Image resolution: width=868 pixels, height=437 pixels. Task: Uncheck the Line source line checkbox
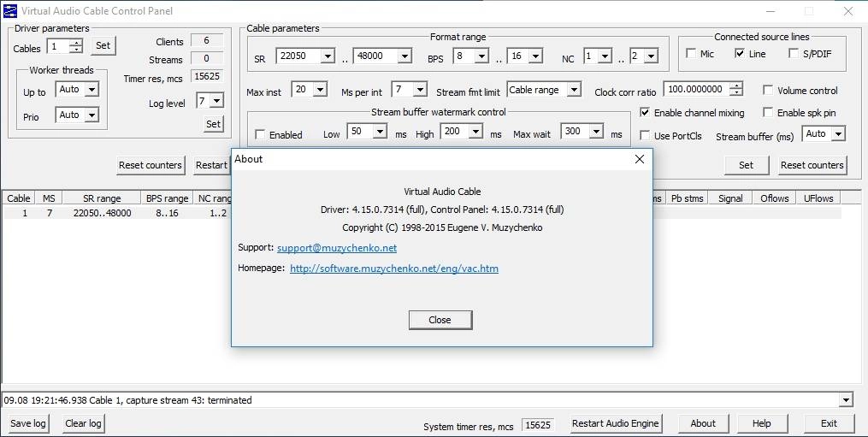(x=740, y=53)
